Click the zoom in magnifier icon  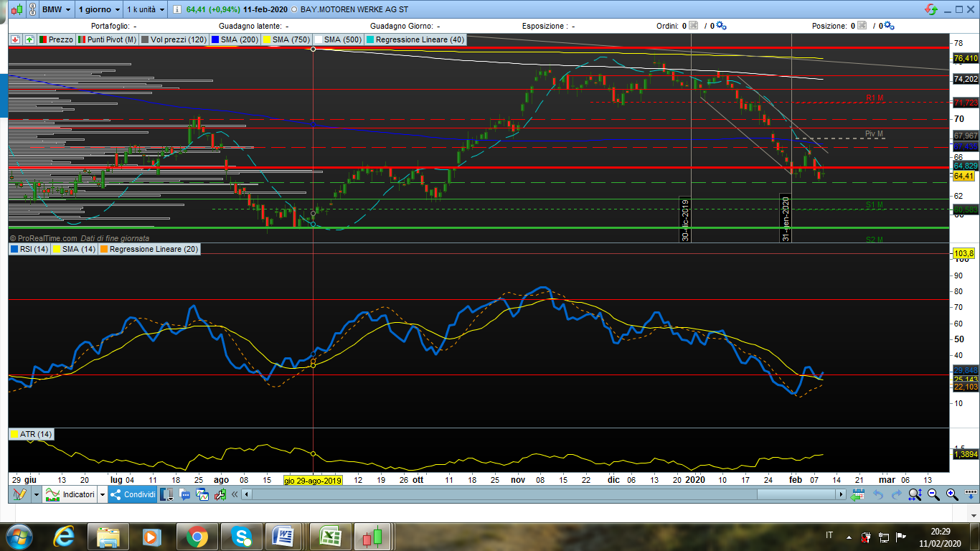pos(951,494)
